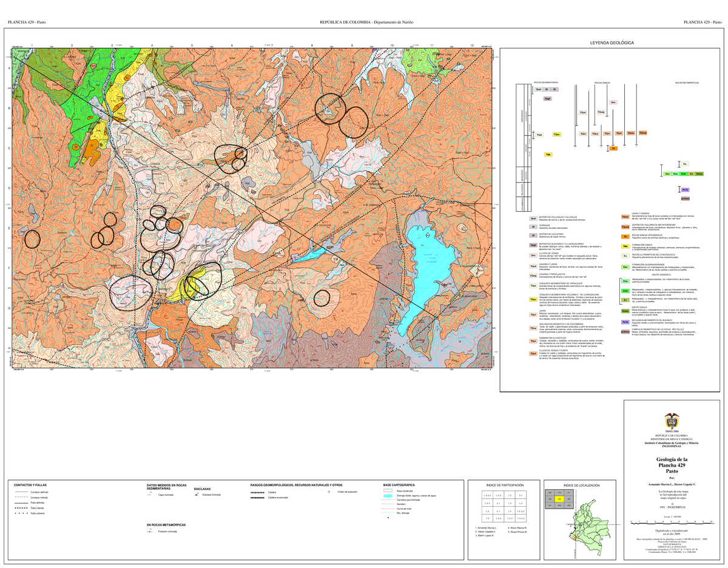Click the Cráter de explosión legend symbol
Viewport: 728px width, 568px height.
coord(329,492)
